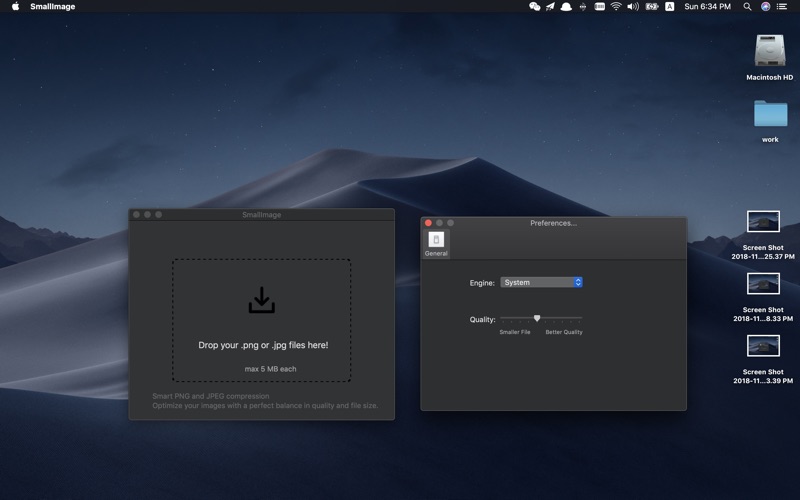The image size is (800, 500).
Task: Close the Preferences window with red button
Action: tap(429, 223)
